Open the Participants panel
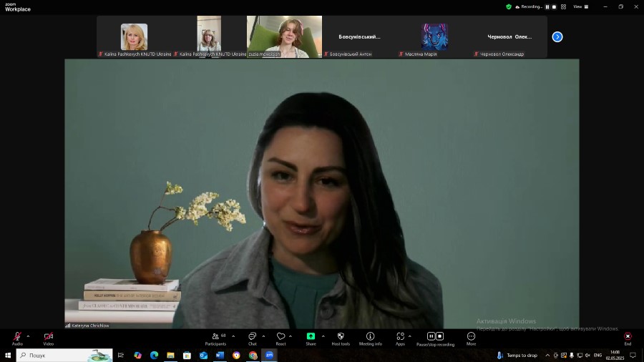644x362 pixels. click(x=215, y=338)
